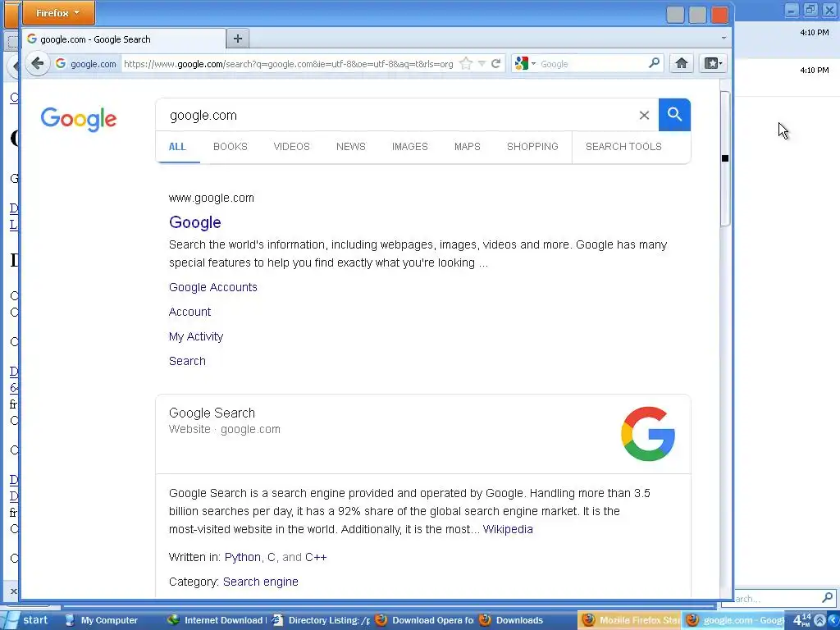The width and height of the screenshot is (840, 630).
Task: Select the ALL results tab
Action: [177, 147]
